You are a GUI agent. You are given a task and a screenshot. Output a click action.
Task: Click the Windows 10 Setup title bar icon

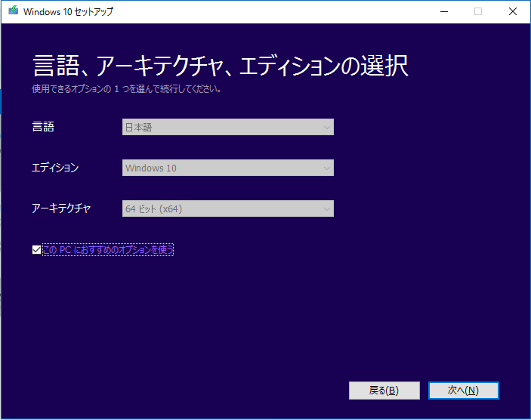tap(14, 11)
